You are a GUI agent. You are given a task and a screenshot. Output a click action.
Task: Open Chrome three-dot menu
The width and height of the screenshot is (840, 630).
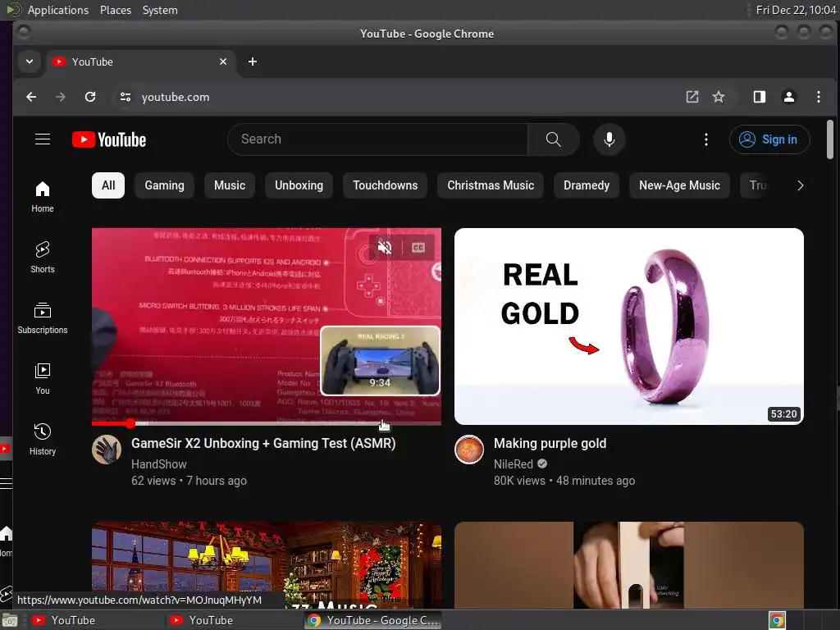818,97
